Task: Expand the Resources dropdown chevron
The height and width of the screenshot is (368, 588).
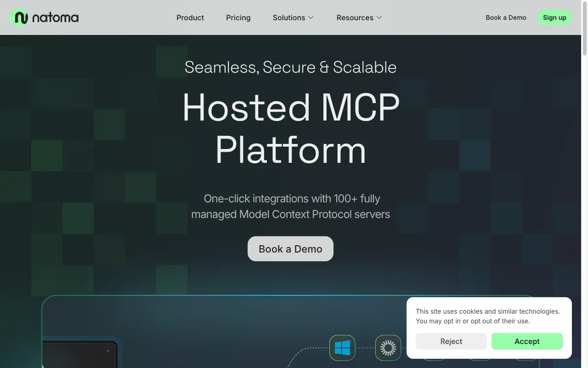Action: coord(379,17)
